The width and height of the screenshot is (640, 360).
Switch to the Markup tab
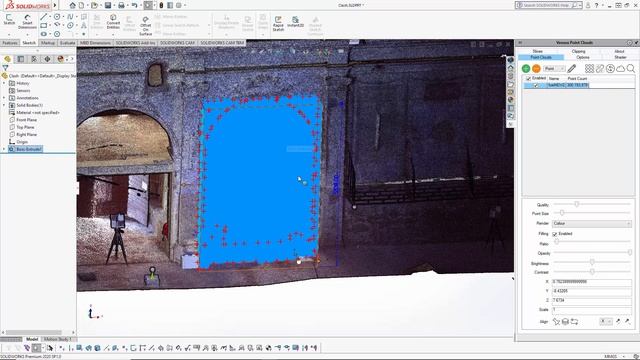coord(48,43)
